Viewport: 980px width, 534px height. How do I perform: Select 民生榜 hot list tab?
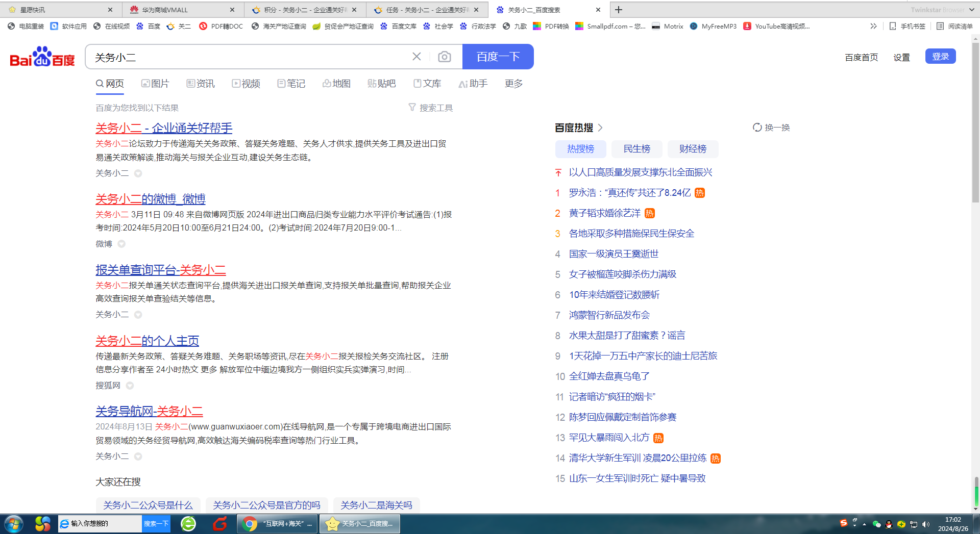click(636, 149)
